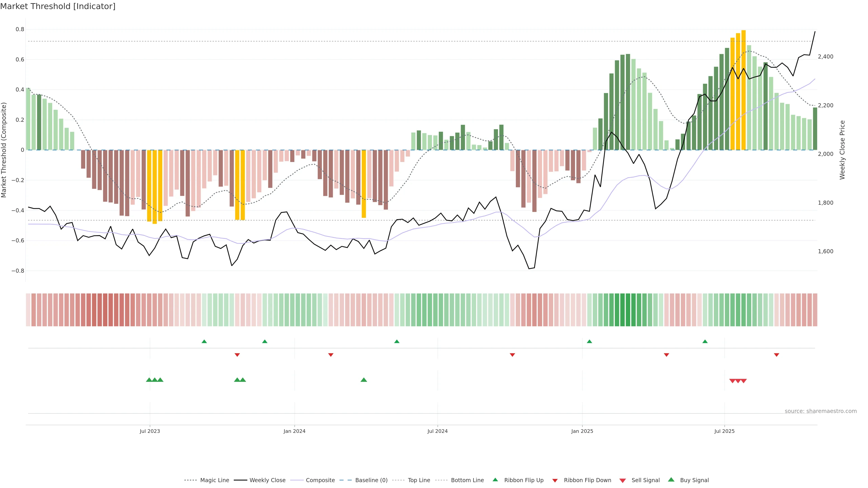Screen dimensions: 868x488
Task: Click the Market Threshold [Indicator] title
Action: (58, 6)
